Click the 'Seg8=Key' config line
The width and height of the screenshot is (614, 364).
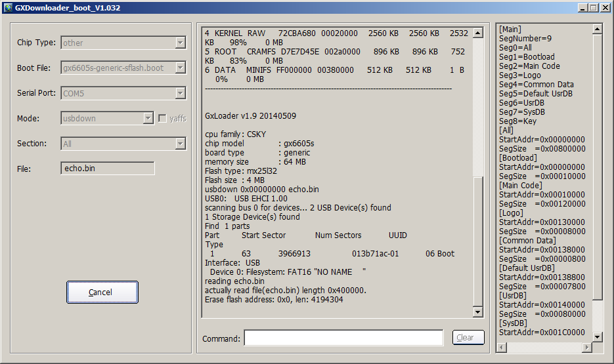pyautogui.click(x=517, y=121)
